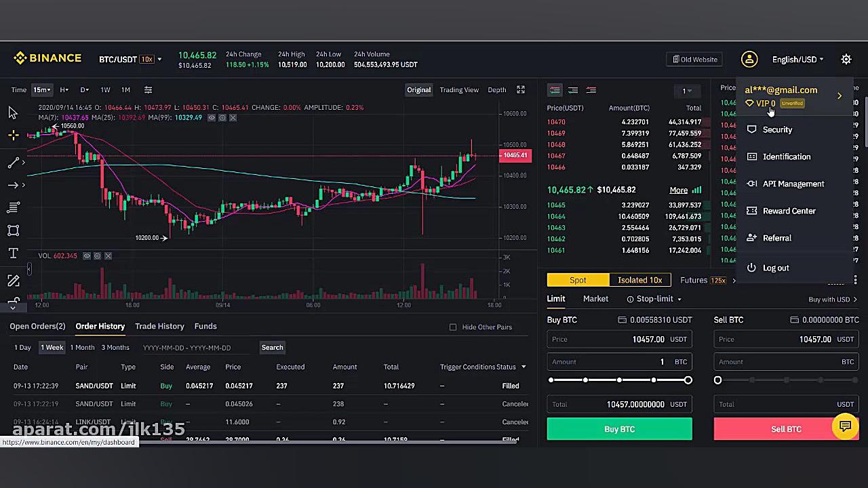Screen dimensions: 868x488
Task: Toggle MA indicator visibility eye
Action: click(212, 118)
